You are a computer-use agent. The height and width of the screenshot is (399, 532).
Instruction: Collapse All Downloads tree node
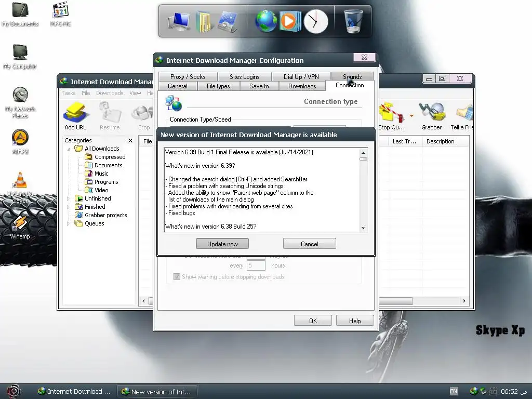(x=69, y=149)
